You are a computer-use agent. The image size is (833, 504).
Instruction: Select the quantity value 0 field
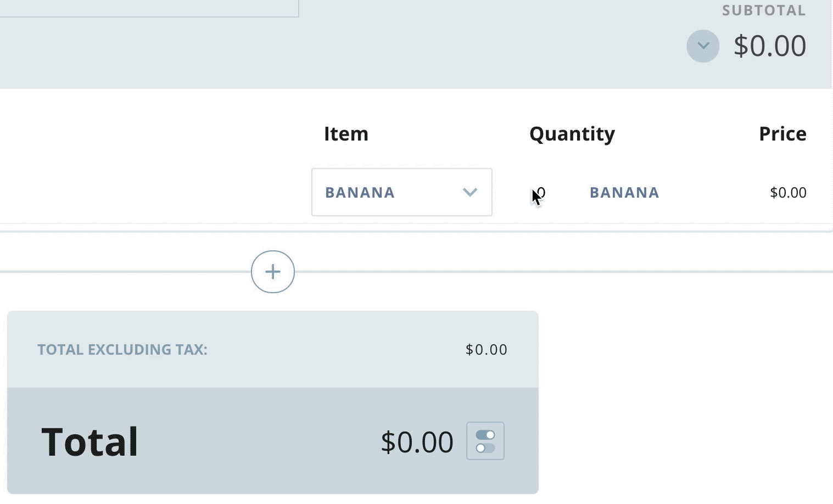[x=540, y=193]
